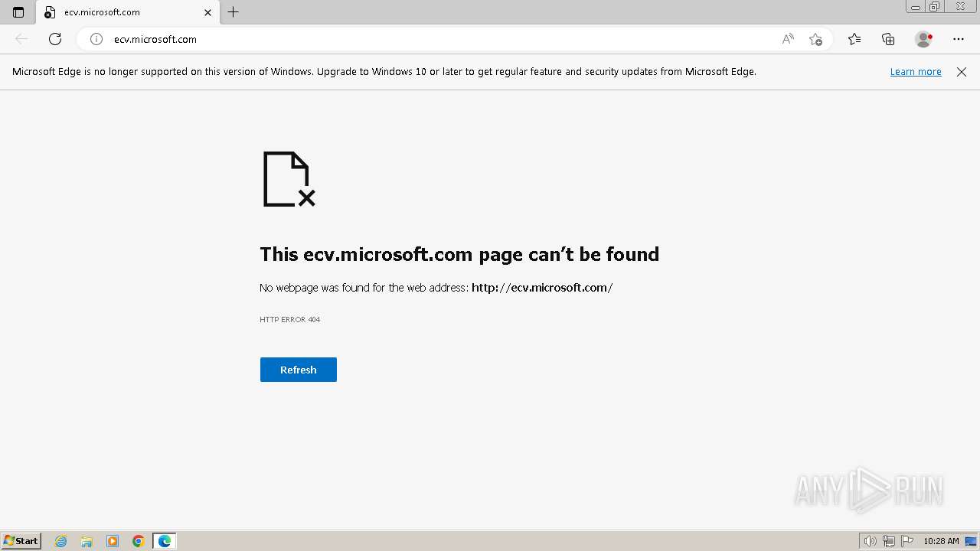Select Microsoft Edge taskbar button

click(165, 541)
